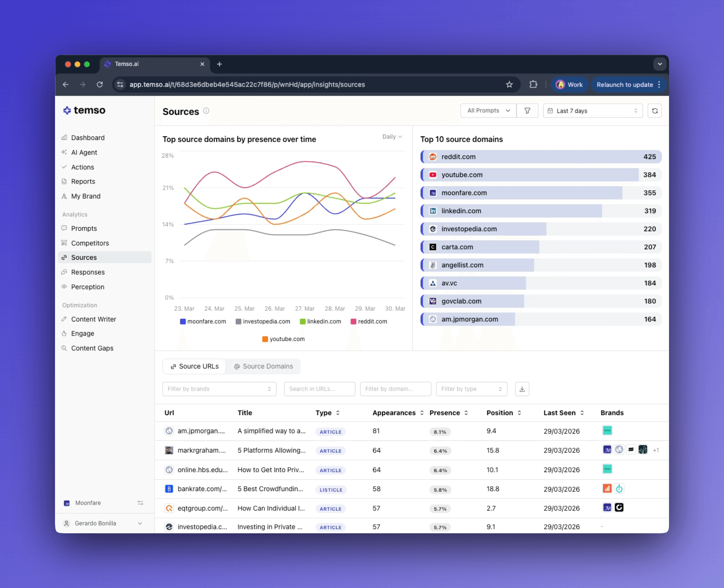The width and height of the screenshot is (724, 588).
Task: Click the filter funnel icon
Action: point(527,111)
